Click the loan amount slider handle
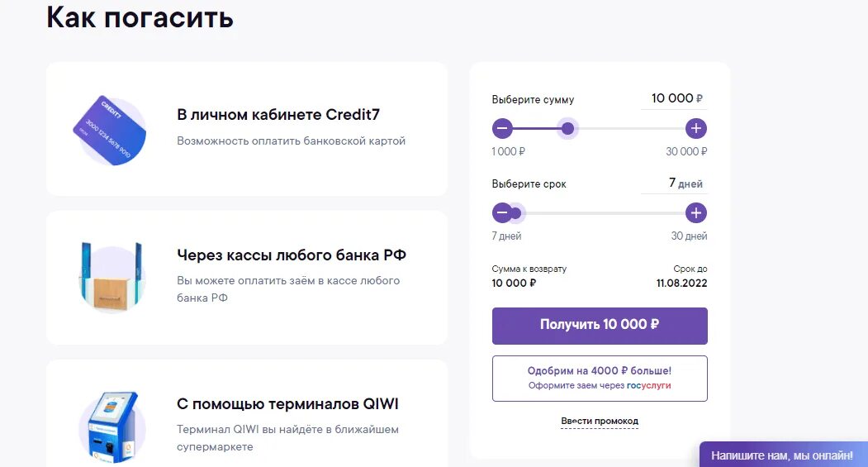Screen dimensions: 868x467 tap(567, 128)
